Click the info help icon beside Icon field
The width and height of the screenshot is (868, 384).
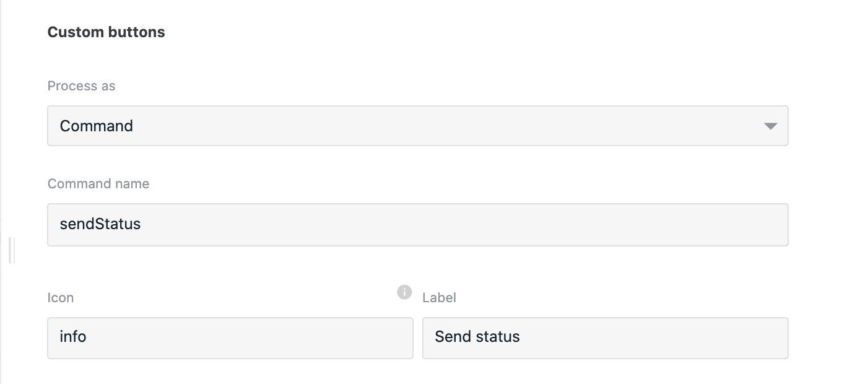coord(404,292)
